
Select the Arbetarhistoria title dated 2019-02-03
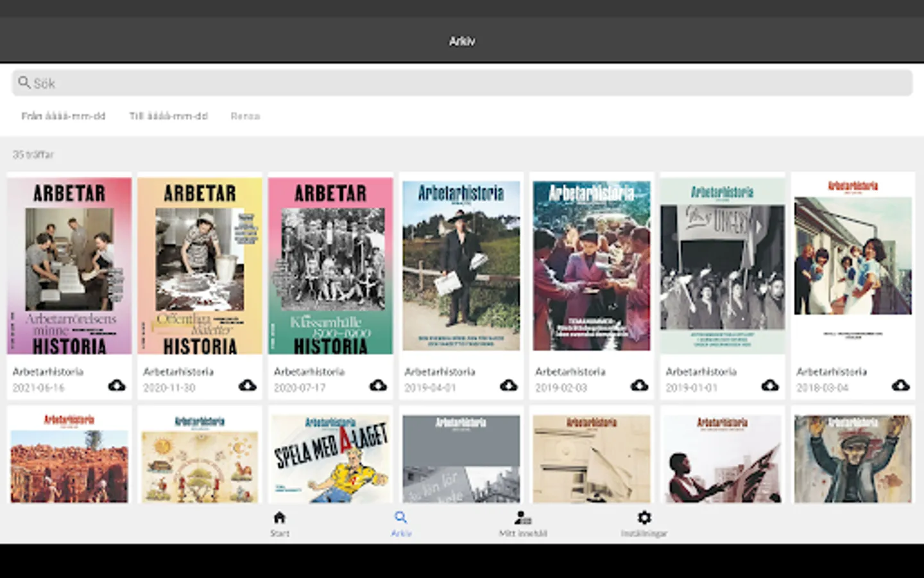570,372
